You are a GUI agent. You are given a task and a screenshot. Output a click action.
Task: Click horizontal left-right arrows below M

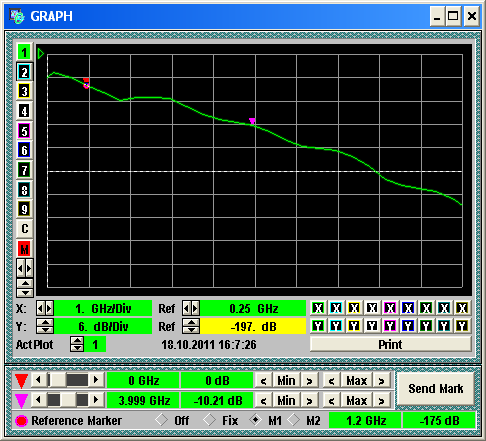pyautogui.click(x=25, y=268)
